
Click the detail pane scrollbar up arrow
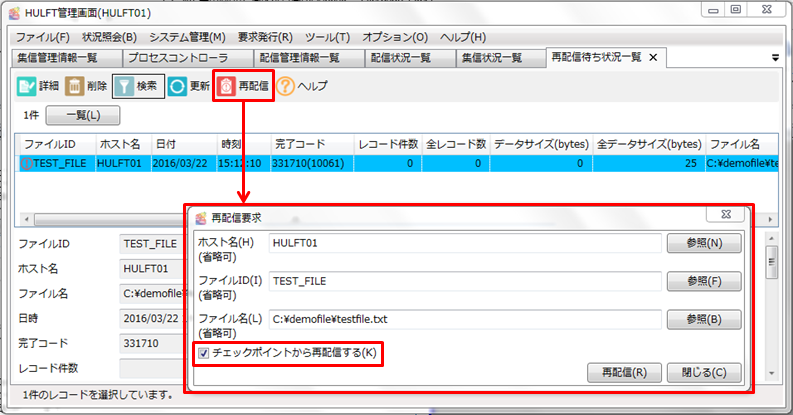[771, 238]
